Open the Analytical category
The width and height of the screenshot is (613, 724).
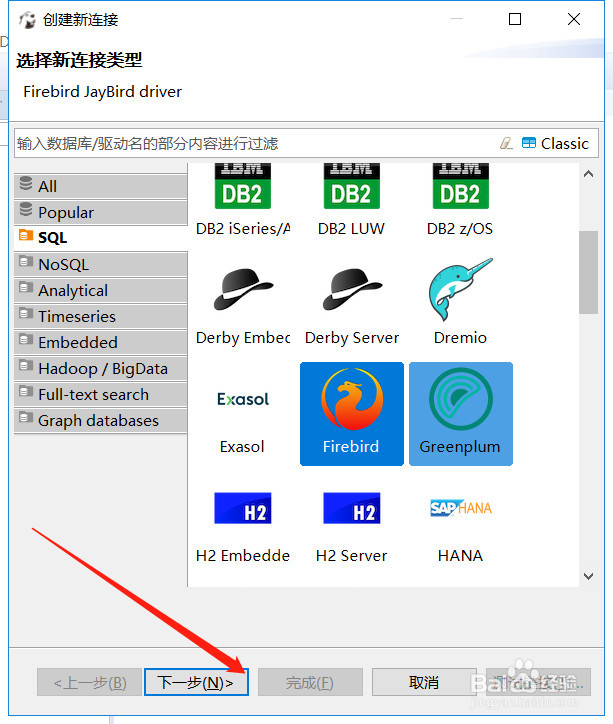101,290
